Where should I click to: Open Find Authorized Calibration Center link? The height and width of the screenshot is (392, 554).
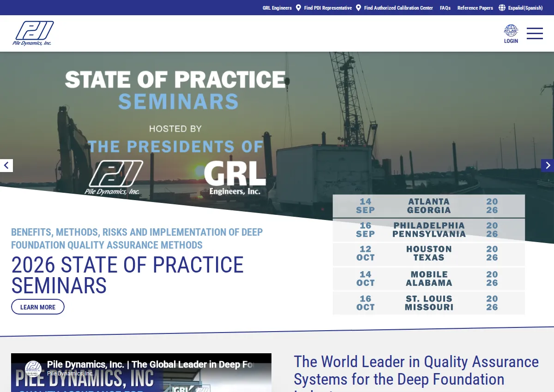point(398,8)
